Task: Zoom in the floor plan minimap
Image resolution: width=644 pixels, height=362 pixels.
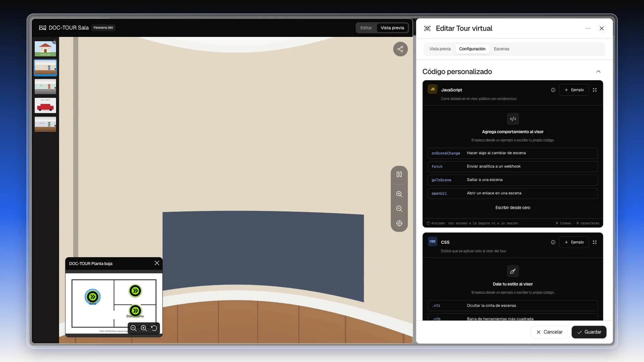Action: (x=144, y=328)
